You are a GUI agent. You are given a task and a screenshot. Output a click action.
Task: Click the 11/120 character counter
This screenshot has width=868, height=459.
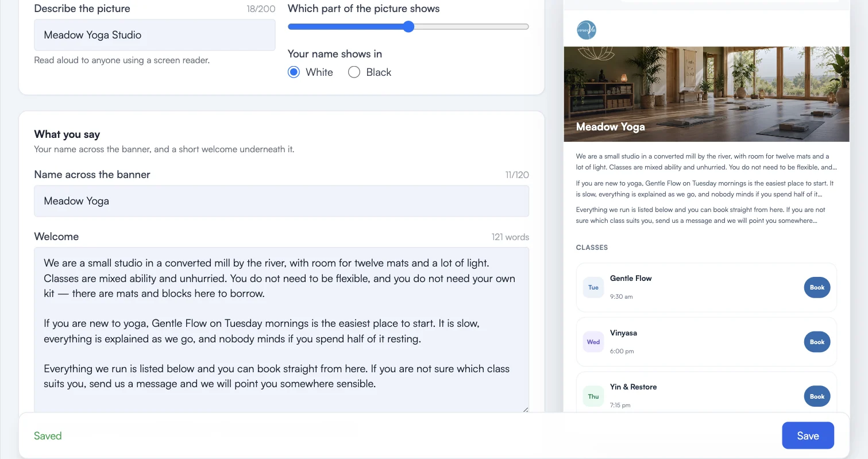pos(517,175)
